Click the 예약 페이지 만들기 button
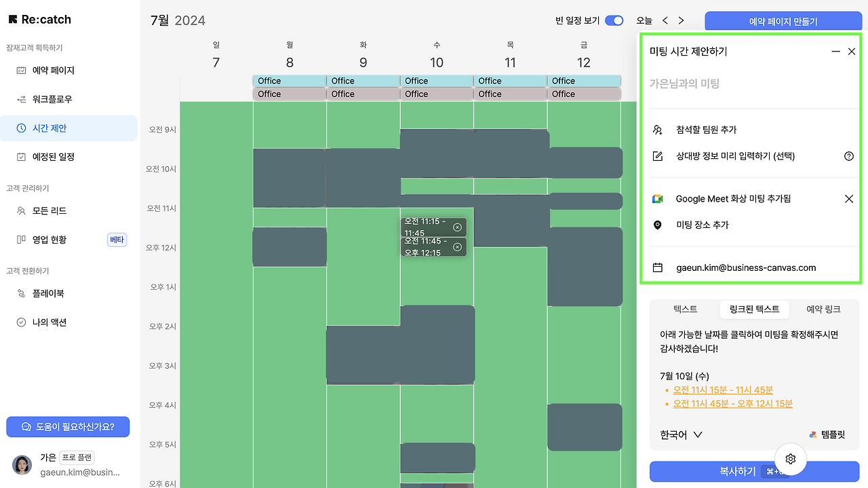868x488 pixels. click(x=783, y=20)
